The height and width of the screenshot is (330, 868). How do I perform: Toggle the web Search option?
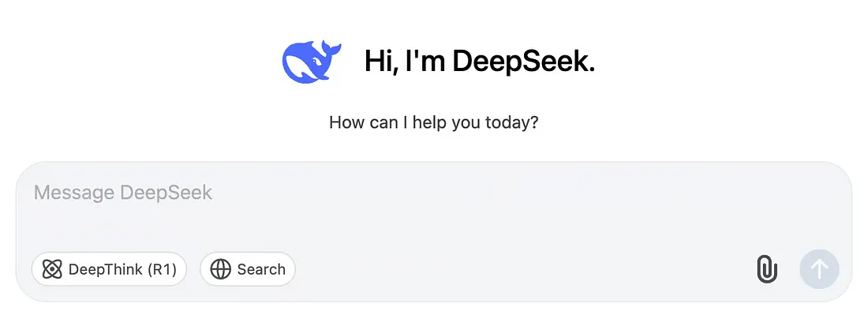[x=248, y=269]
